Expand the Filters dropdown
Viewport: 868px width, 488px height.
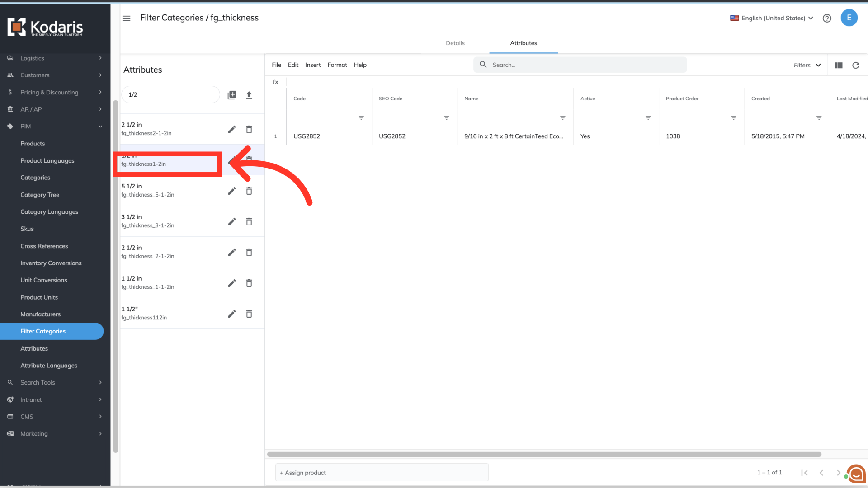tap(807, 66)
